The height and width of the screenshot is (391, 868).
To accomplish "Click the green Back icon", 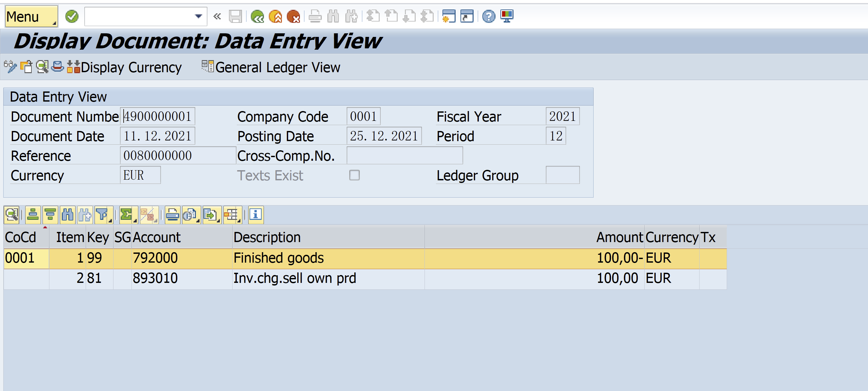I will tap(257, 16).
